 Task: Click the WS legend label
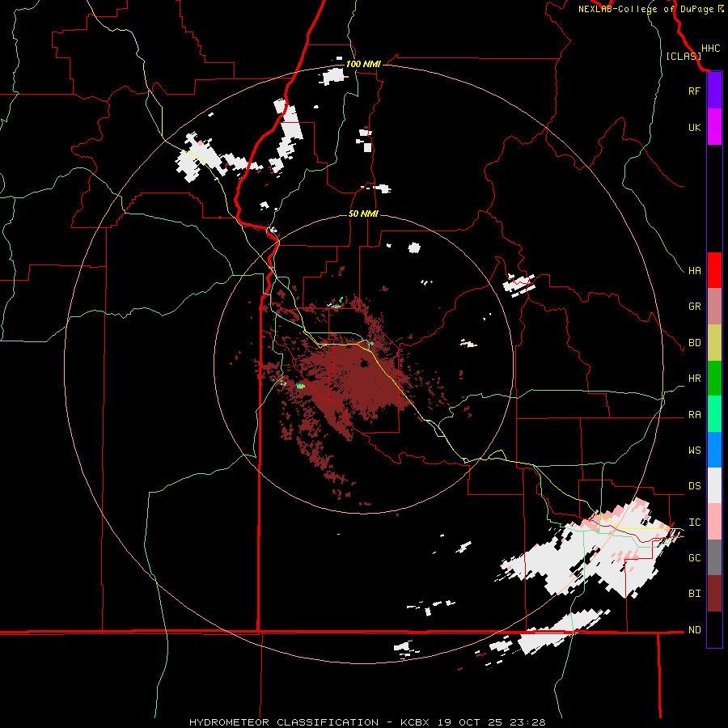(695, 451)
